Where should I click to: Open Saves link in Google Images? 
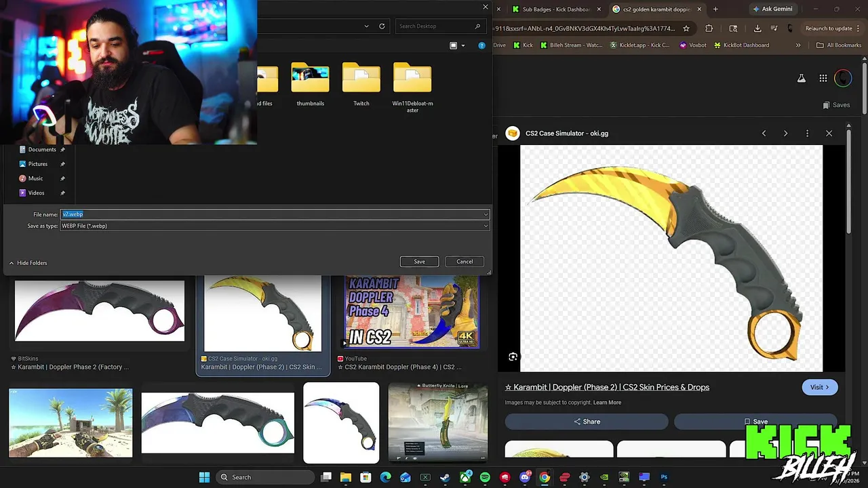pyautogui.click(x=836, y=105)
